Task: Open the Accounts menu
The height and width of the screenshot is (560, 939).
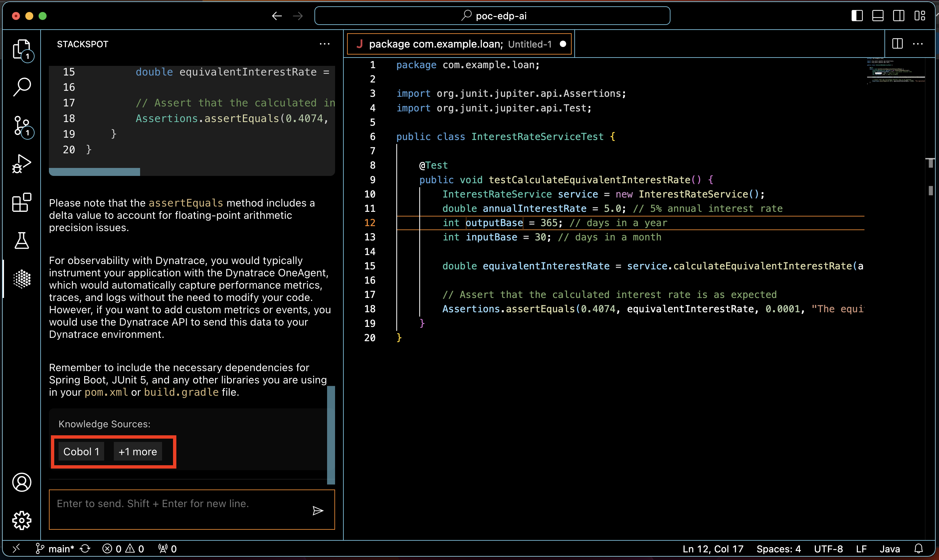Action: [22, 482]
